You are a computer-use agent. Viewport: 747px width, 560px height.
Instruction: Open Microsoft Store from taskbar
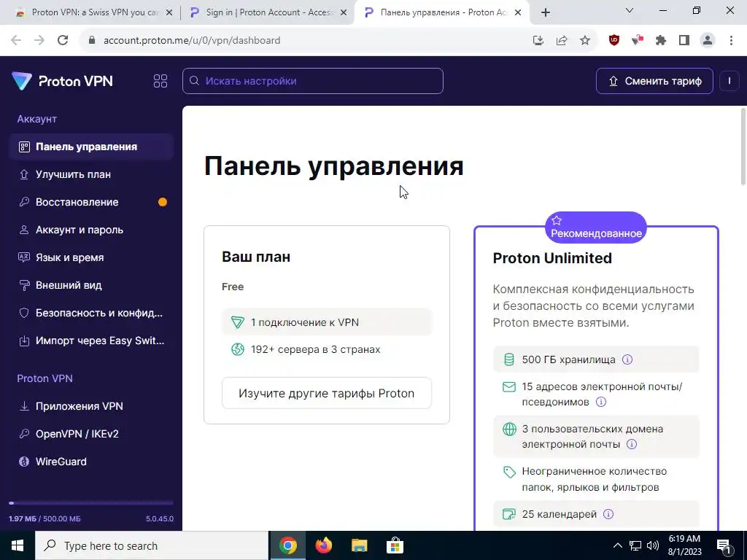point(395,545)
